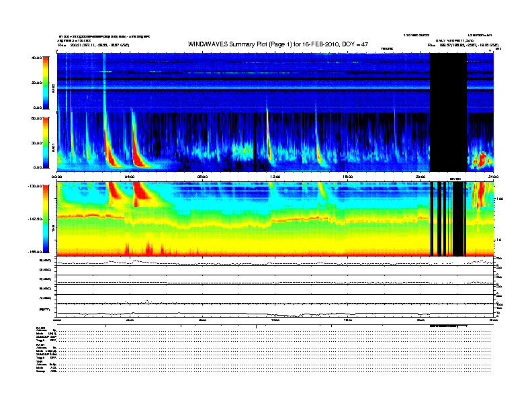The image size is (532, 411).
Task: Click the rotated TNR axis label
Action: pos(53,228)
